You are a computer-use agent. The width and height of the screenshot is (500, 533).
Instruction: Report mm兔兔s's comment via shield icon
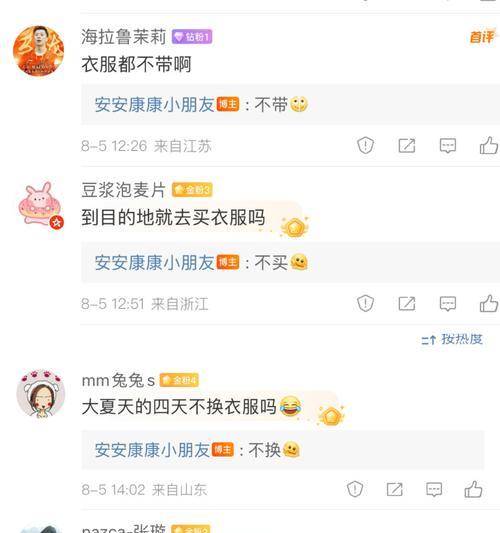[x=355, y=489]
